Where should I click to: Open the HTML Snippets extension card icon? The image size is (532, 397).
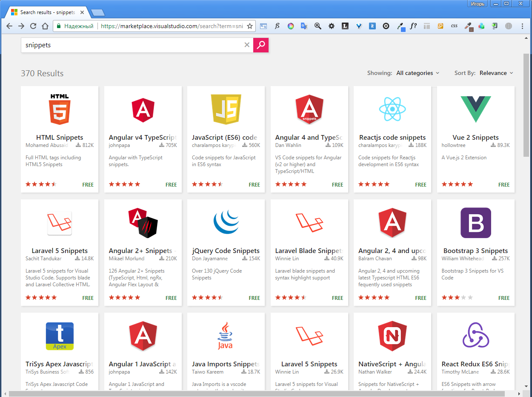click(60, 109)
